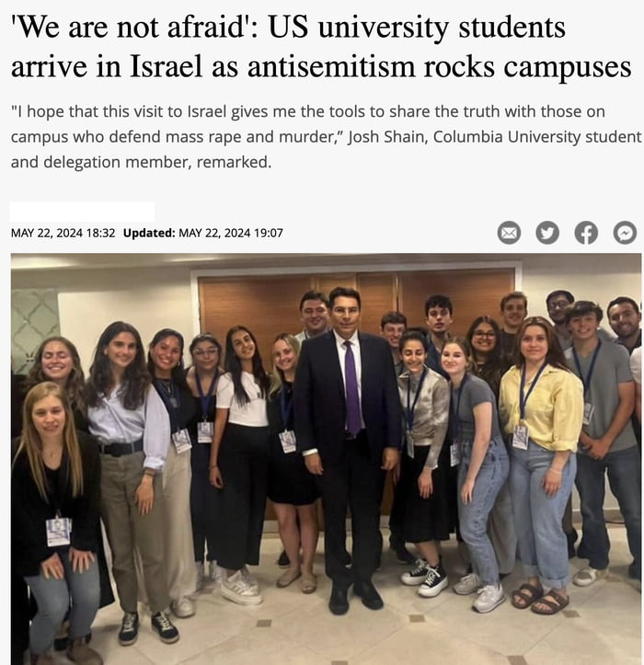Share the article via email icon
Viewport: 644px width, 665px height.
509,233
